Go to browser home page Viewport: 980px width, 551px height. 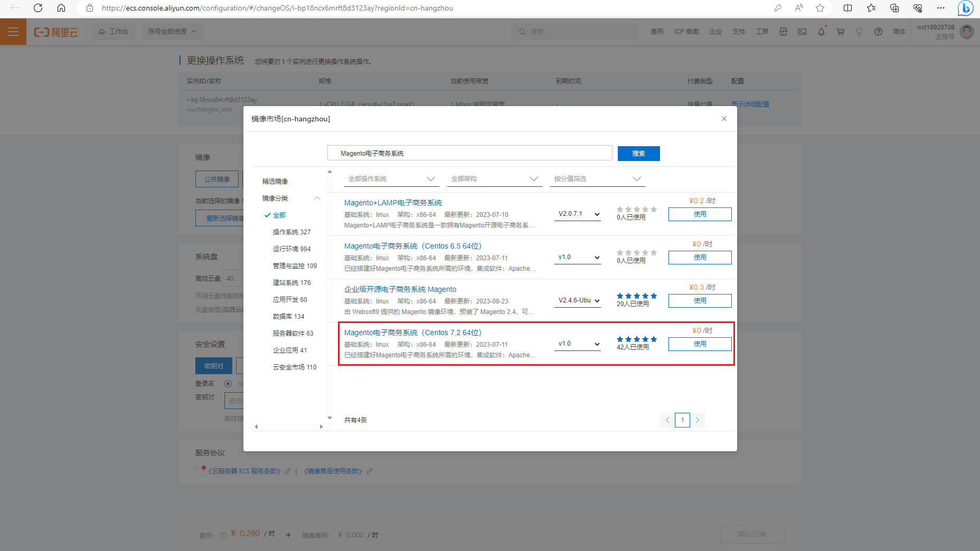point(61,8)
